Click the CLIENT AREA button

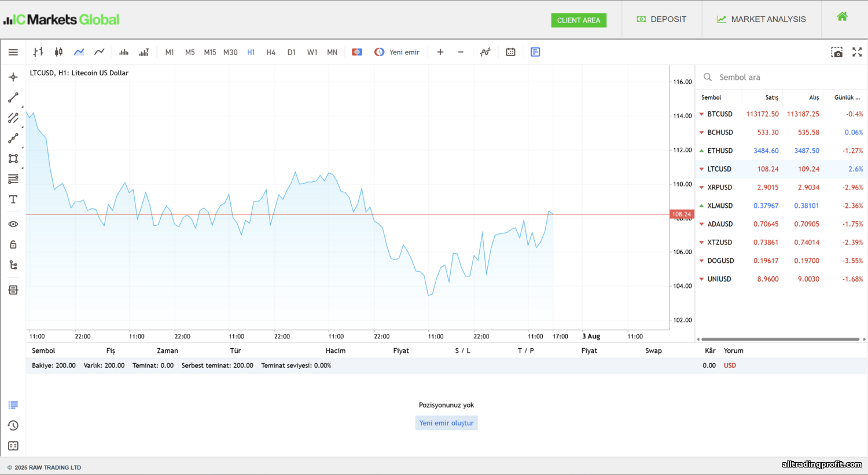(x=579, y=20)
